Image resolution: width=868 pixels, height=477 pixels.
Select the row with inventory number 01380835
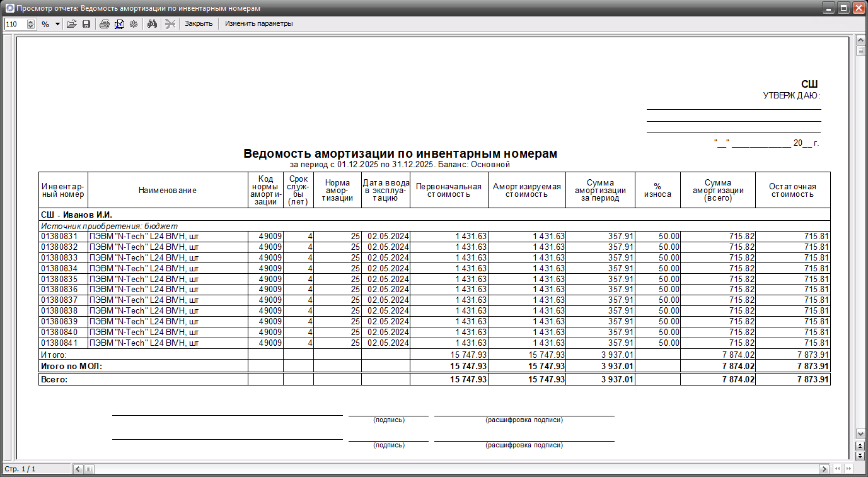(x=434, y=279)
